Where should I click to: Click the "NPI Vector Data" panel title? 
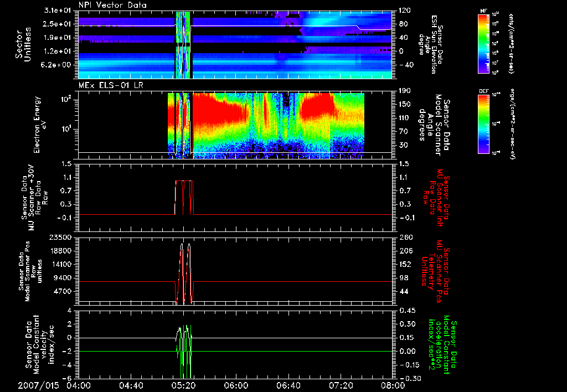[112, 5]
